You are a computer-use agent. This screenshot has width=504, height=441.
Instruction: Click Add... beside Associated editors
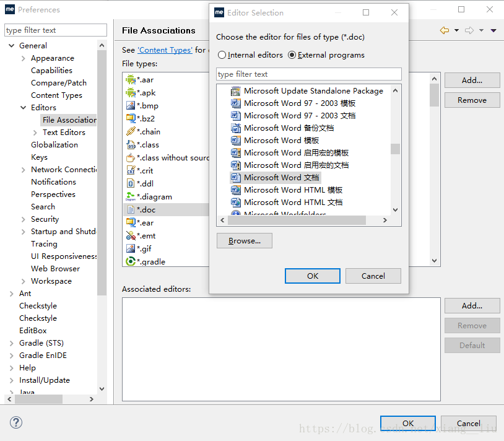(472, 306)
